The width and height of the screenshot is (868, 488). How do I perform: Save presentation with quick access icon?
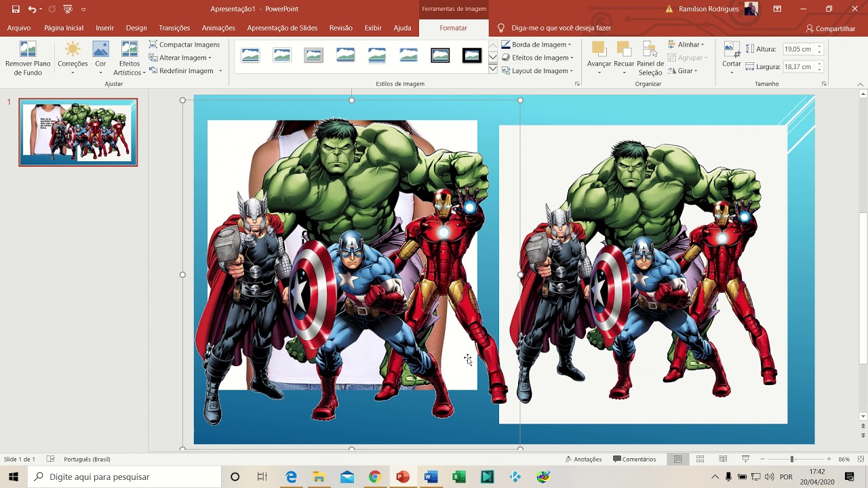(x=16, y=9)
